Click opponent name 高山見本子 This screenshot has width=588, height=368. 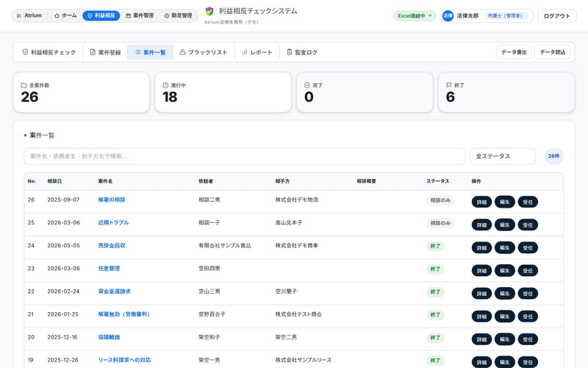289,223
